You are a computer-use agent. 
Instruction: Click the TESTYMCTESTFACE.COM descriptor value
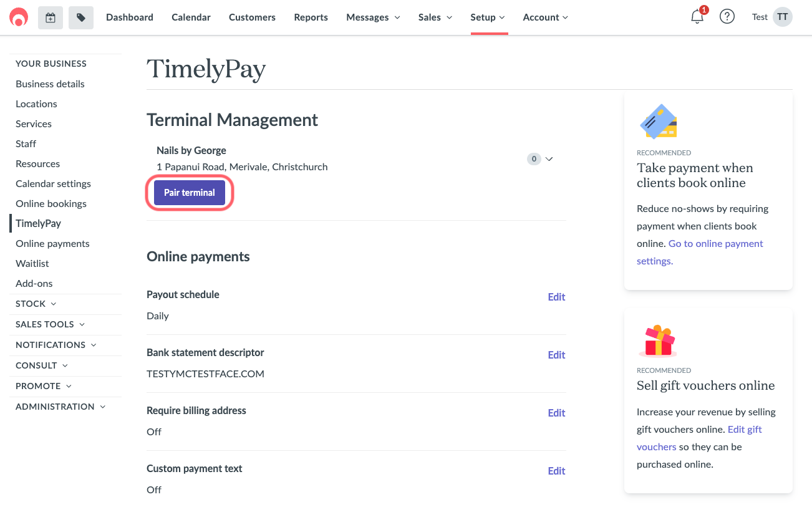[x=205, y=374]
